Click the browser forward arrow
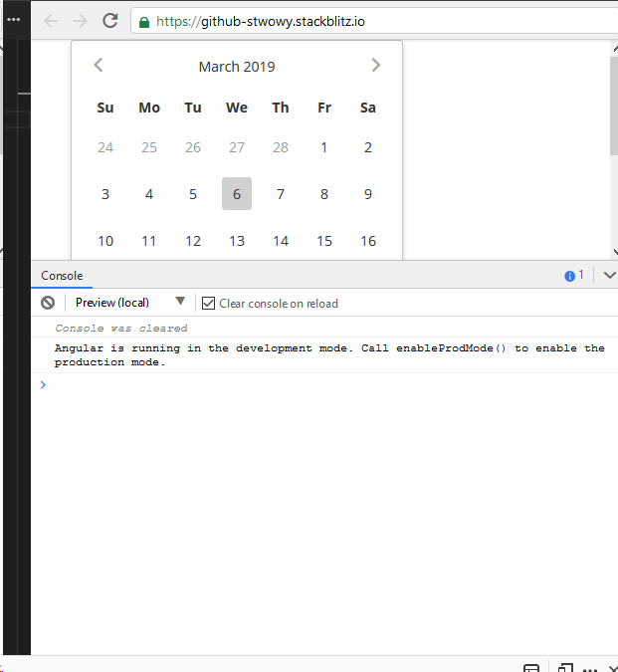The height and width of the screenshot is (672, 618). coord(80,21)
